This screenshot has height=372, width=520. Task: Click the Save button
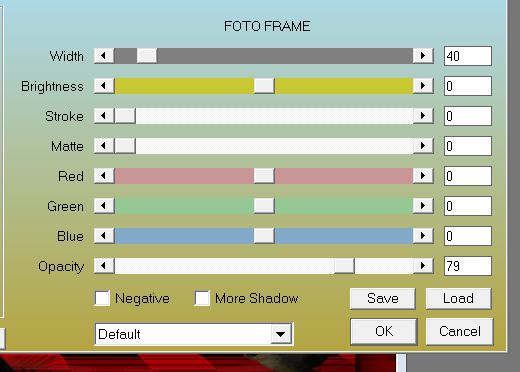(x=383, y=298)
